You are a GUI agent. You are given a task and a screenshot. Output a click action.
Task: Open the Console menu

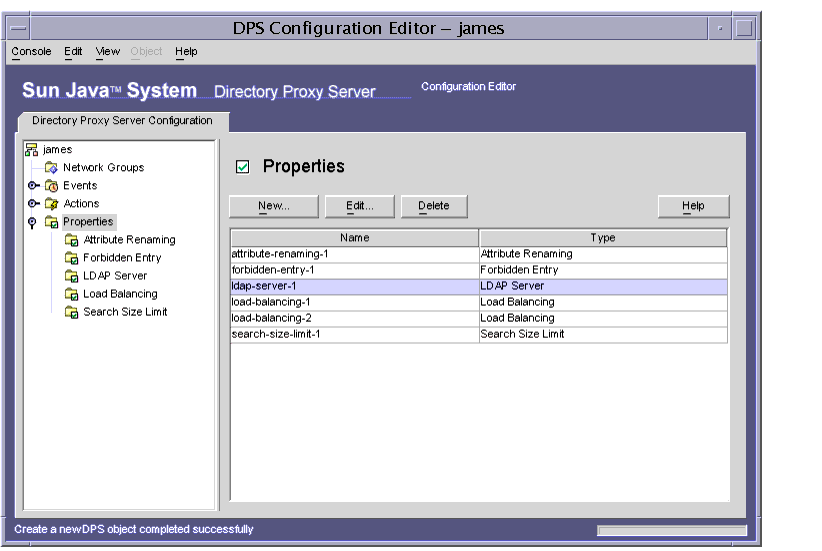[31, 51]
